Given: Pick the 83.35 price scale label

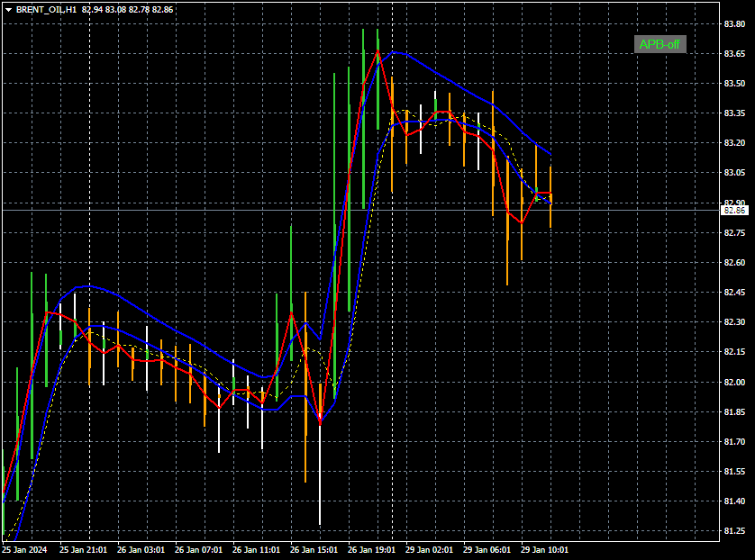Looking at the screenshot, I should click(735, 113).
